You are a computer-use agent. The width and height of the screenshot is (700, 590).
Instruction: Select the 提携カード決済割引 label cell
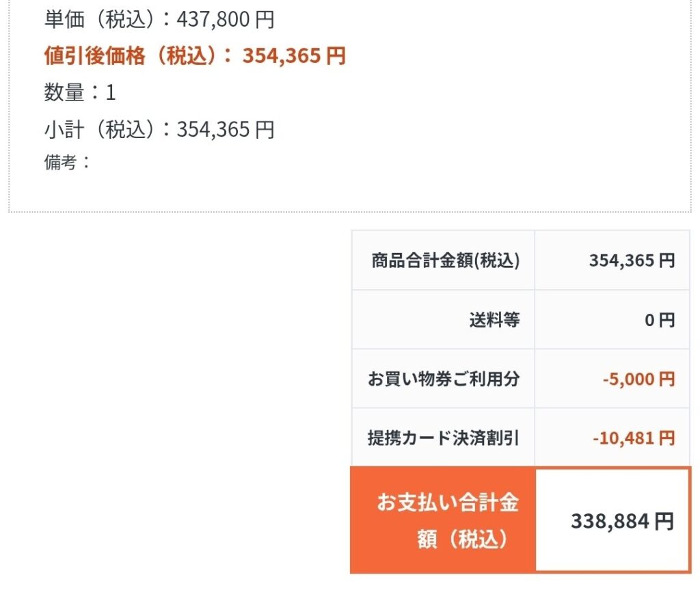pos(444,438)
